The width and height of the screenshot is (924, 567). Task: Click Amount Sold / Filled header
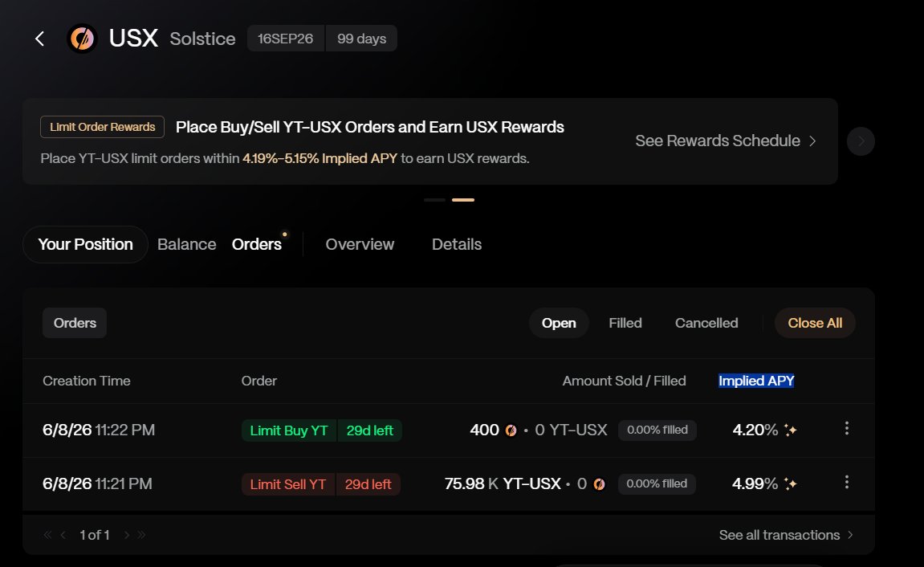(x=624, y=381)
